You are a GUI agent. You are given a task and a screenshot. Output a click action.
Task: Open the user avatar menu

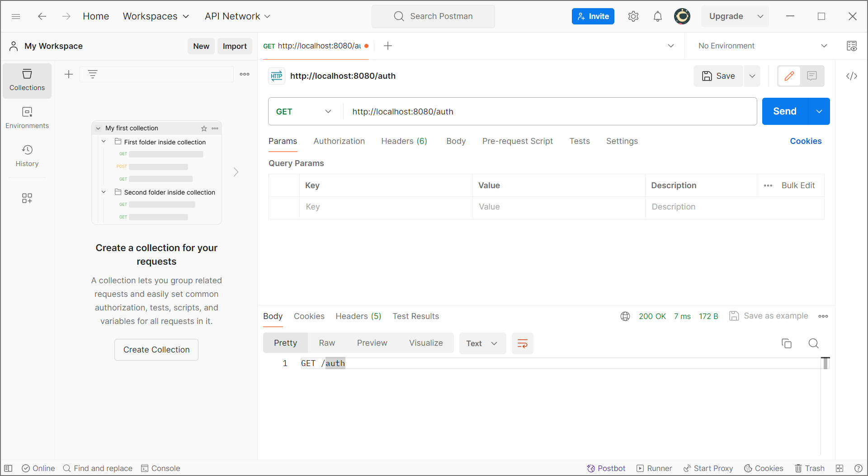tap(682, 16)
